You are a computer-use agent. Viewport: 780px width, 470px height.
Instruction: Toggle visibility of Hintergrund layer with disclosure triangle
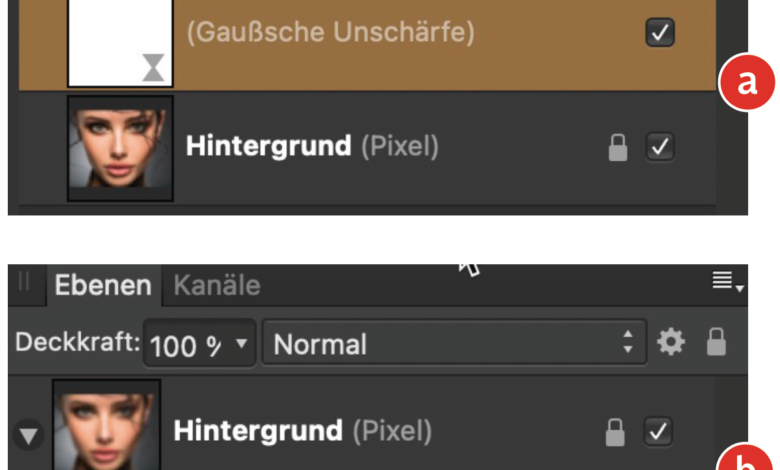pos(660,432)
